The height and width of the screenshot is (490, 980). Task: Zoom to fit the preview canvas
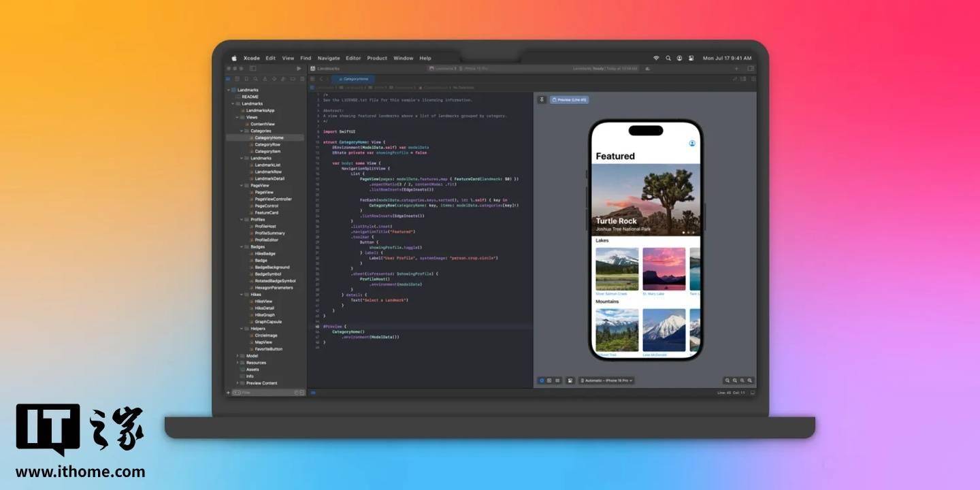(742, 380)
